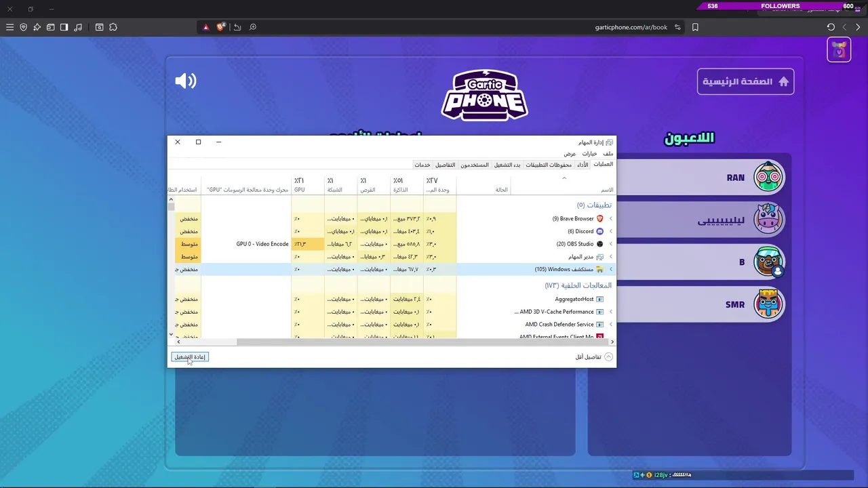The image size is (868, 488).
Task: Switch to the خدمات tab
Action: click(x=422, y=165)
